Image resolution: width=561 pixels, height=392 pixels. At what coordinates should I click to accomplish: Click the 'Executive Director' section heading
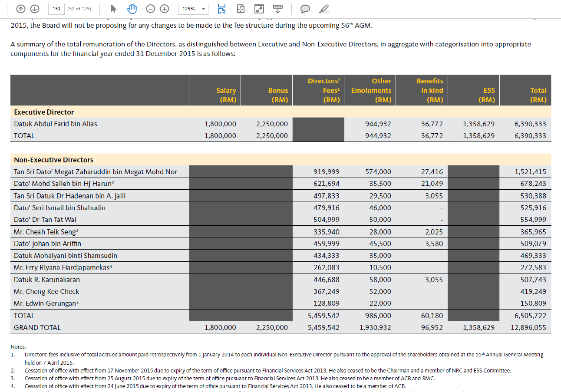pos(44,112)
